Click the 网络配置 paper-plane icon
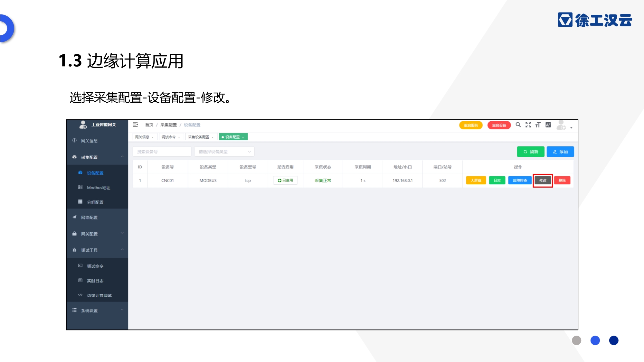Viewport: 644px width, 362px height. point(74,217)
